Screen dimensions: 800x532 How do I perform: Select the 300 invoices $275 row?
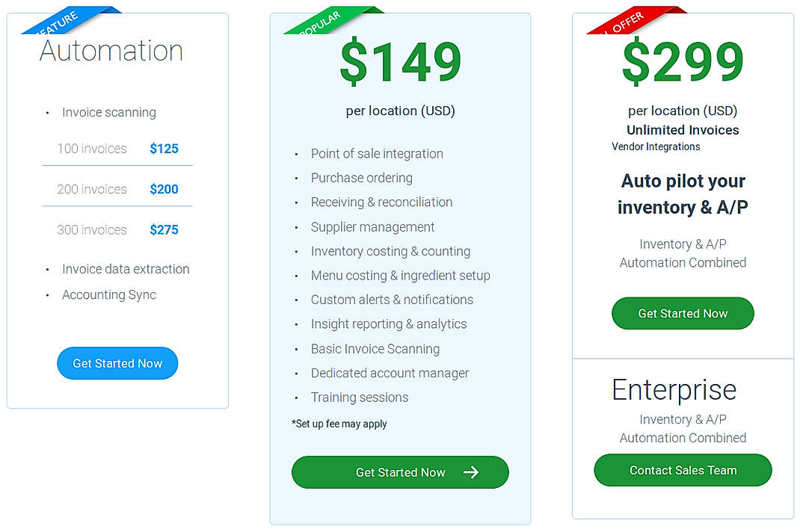pyautogui.click(x=117, y=229)
